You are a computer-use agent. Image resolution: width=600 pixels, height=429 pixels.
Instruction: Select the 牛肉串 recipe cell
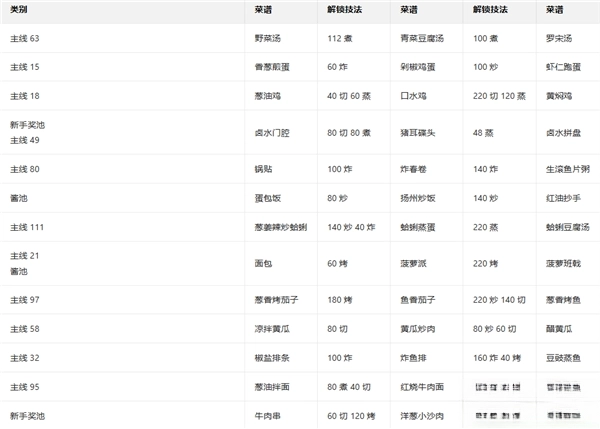(268, 415)
